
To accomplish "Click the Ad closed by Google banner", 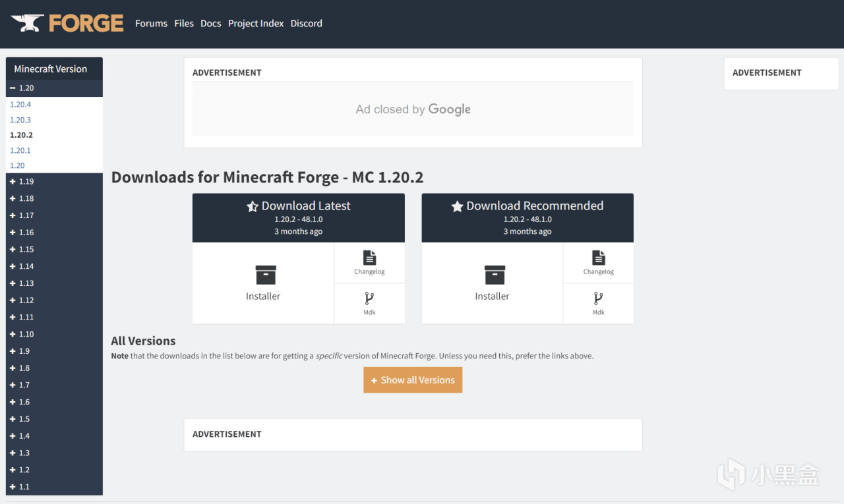I will 413,109.
